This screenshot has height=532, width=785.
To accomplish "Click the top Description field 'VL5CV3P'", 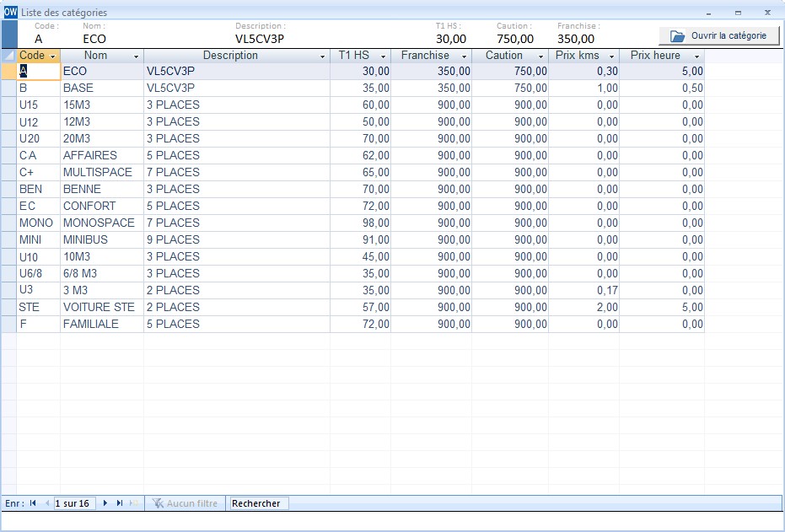I will click(x=260, y=39).
